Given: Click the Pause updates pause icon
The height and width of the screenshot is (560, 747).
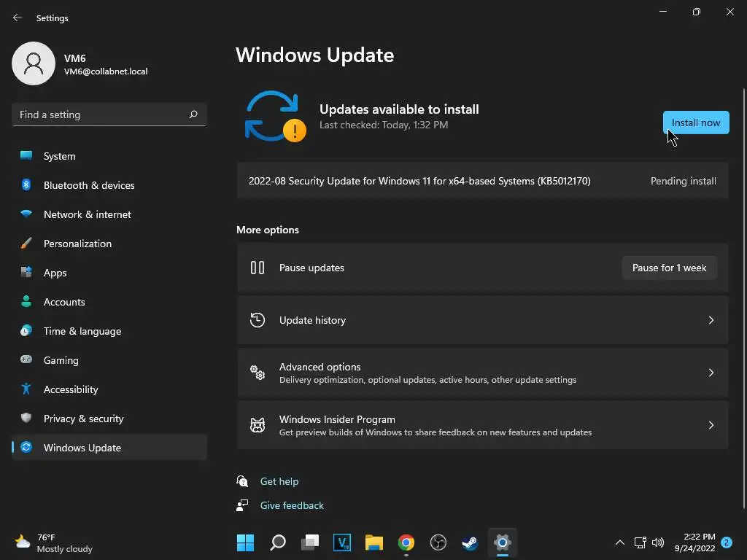Looking at the screenshot, I should click(x=258, y=268).
